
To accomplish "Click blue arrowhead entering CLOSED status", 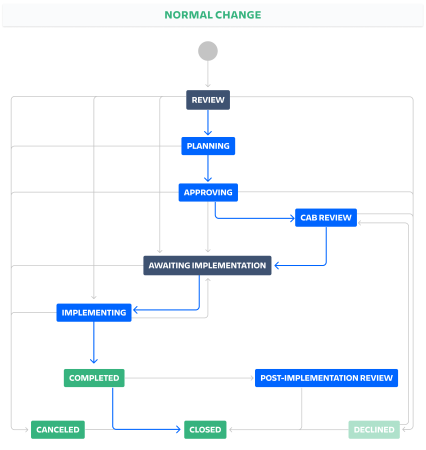I will [x=177, y=429].
